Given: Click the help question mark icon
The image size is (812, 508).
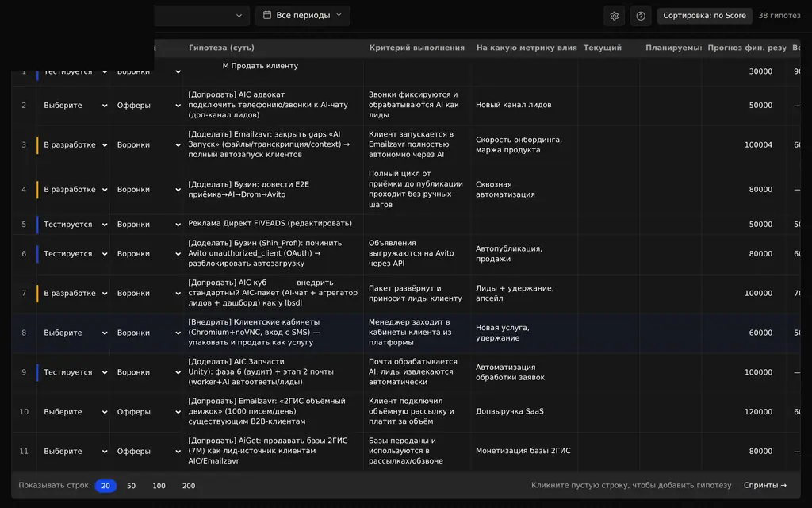Looking at the screenshot, I should 641,16.
